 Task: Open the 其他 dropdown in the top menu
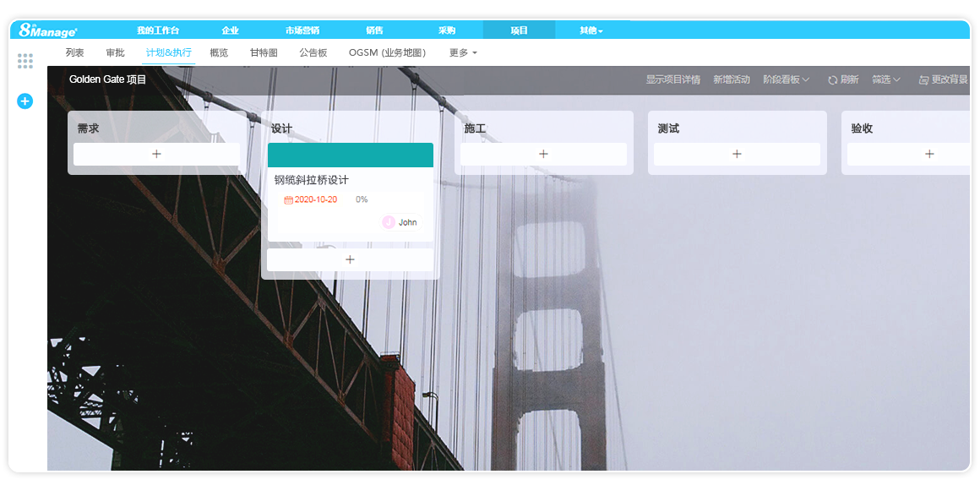(x=590, y=30)
